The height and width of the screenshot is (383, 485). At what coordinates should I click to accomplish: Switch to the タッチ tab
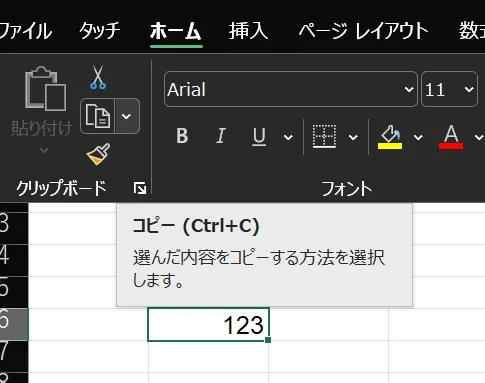coord(99,31)
